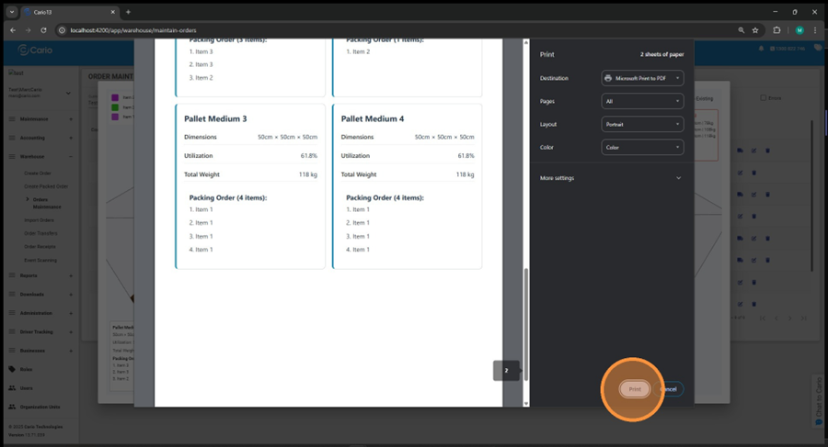Open a new browser tab

[128, 12]
